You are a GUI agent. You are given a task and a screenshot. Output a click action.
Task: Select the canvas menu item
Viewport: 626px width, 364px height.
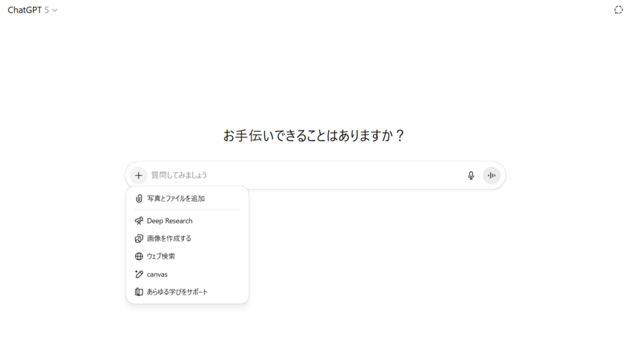tap(187, 274)
